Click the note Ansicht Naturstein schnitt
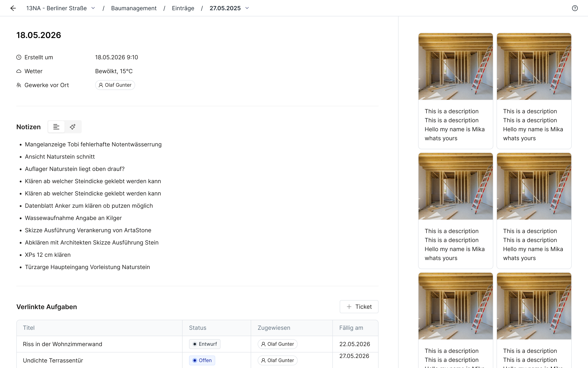Viewport: 588px width, 368px height. [60, 157]
